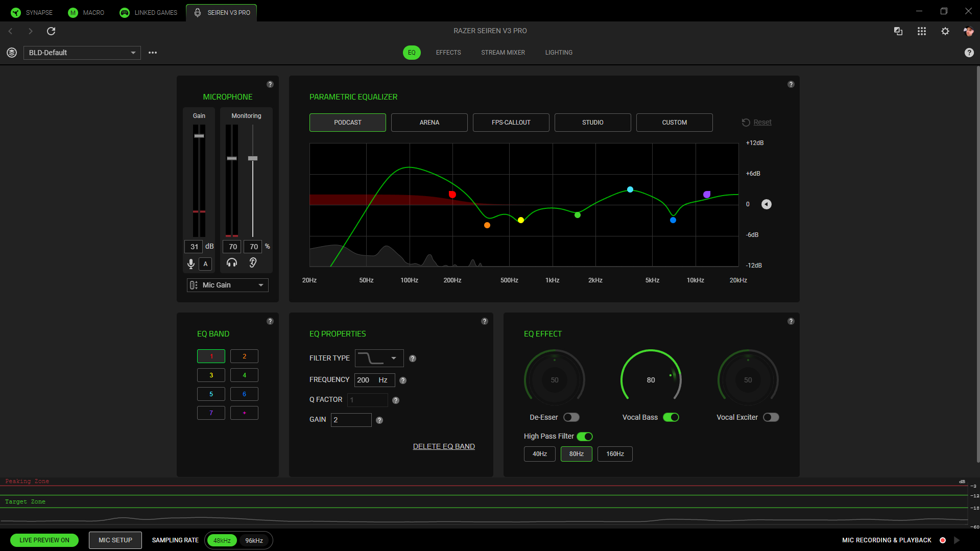Open the three-dot profile options menu
Image resolution: width=980 pixels, height=551 pixels.
coord(153,53)
